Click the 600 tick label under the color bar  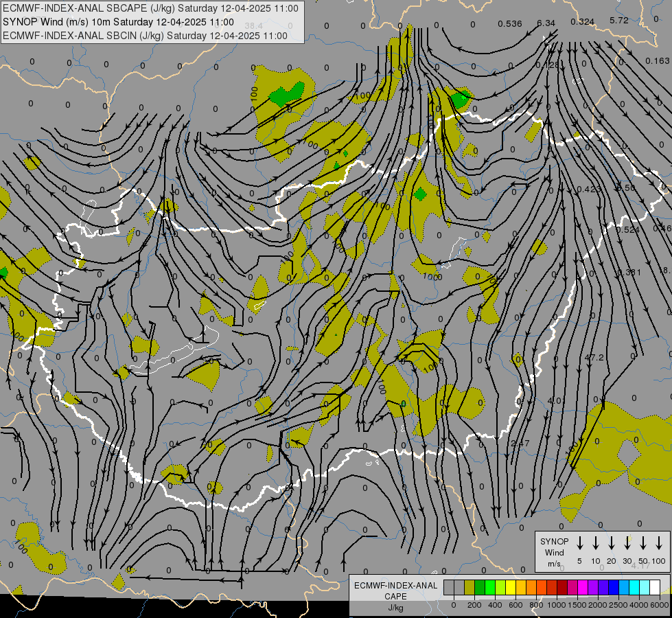coord(515,605)
